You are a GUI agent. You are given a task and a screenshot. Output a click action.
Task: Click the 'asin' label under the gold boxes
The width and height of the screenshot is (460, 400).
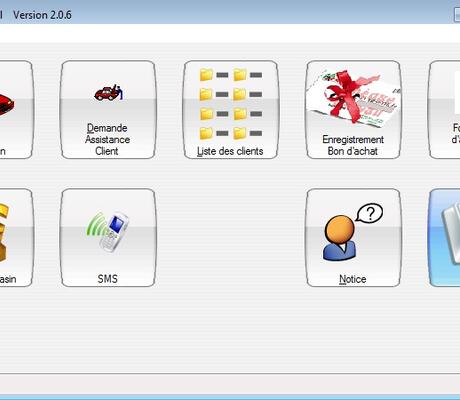[x=8, y=279]
